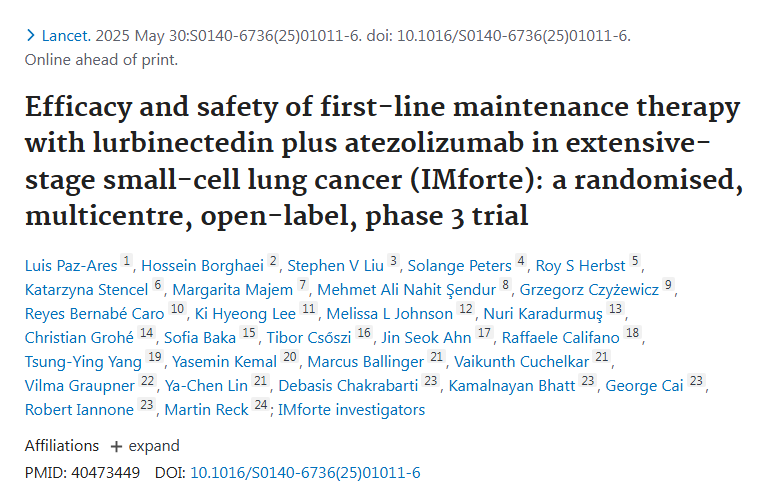Open the DOI link 10.1016/S0140-6736(25)01011-6

point(305,473)
